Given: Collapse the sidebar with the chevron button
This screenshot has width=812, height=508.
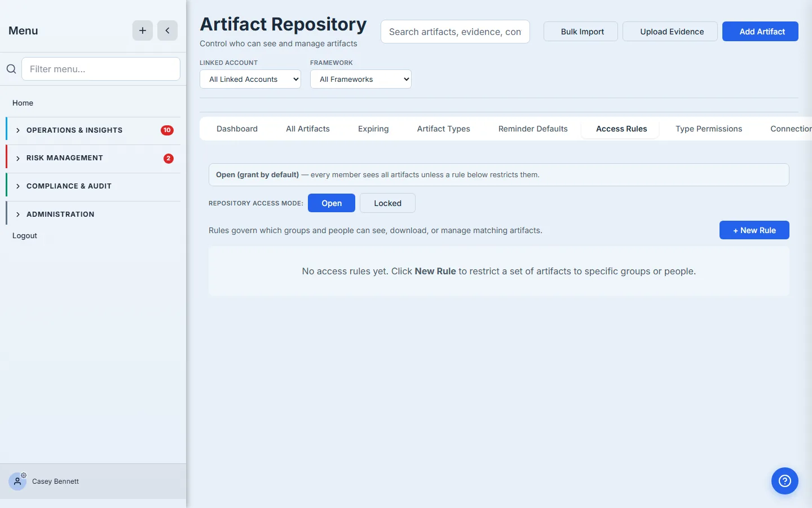Looking at the screenshot, I should coord(167,30).
